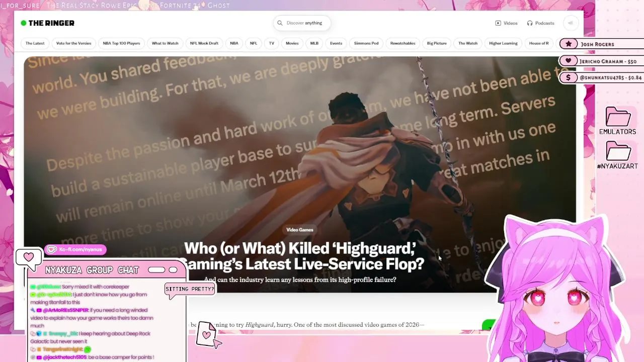Select the Simmons Pod pill
644x362 pixels.
(x=366, y=43)
